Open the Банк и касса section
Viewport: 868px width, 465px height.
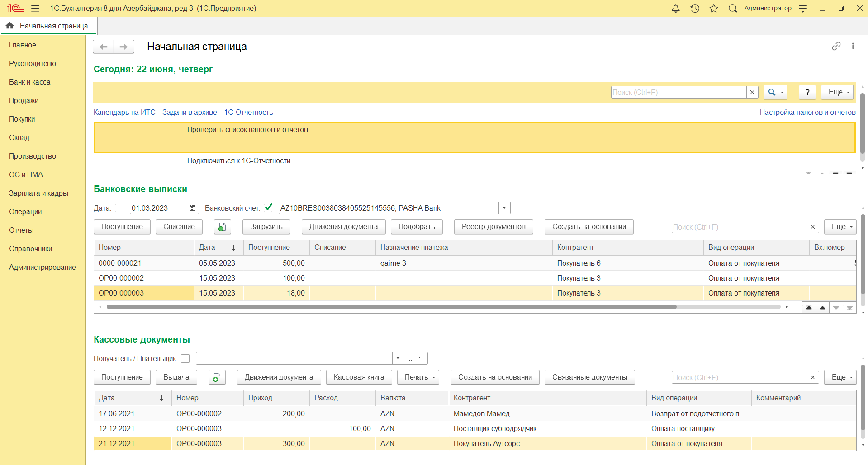point(30,82)
